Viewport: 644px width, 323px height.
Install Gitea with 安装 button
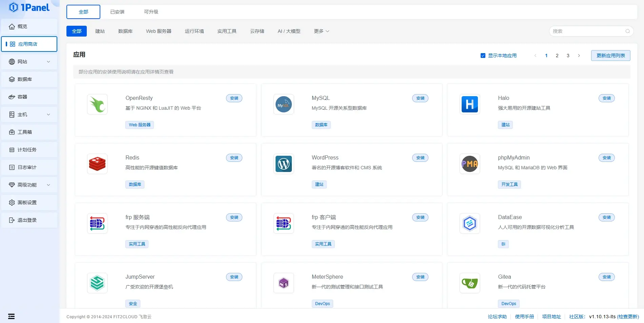(607, 277)
